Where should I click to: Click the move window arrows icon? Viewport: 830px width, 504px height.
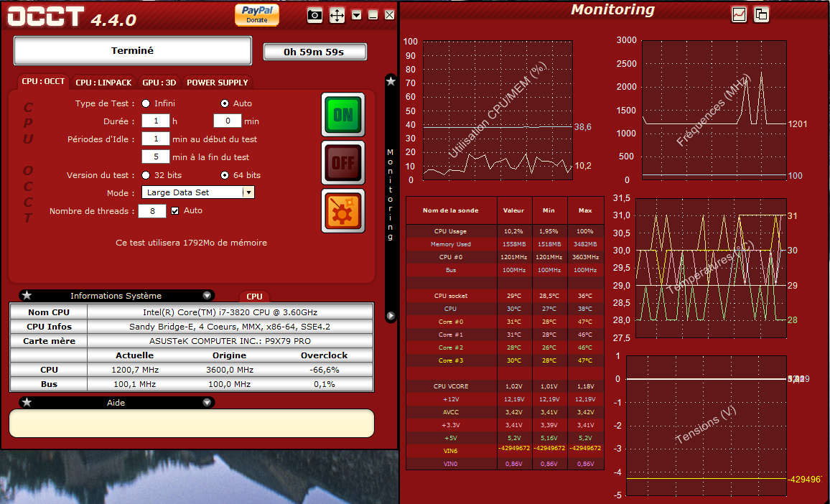pos(337,15)
